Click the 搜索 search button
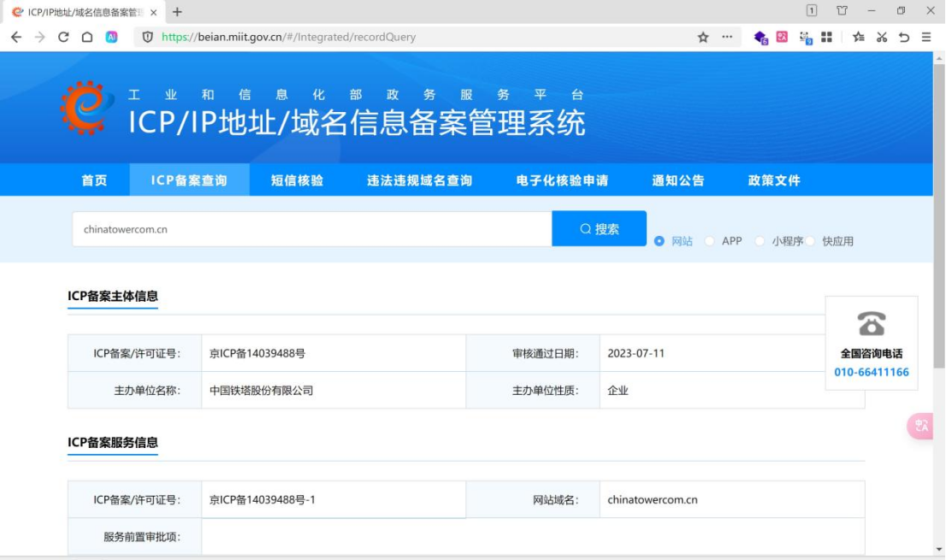Viewport: 946px width, 560px height. tap(599, 228)
